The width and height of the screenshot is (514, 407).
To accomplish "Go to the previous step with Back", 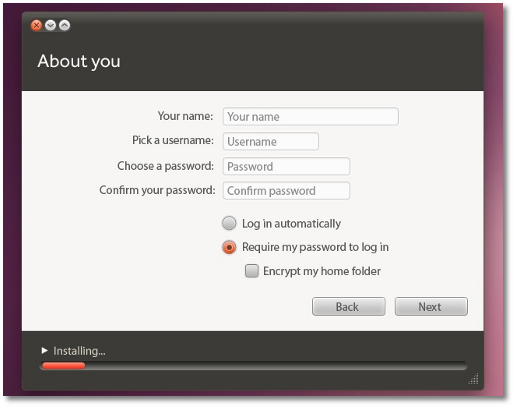I will tap(349, 307).
